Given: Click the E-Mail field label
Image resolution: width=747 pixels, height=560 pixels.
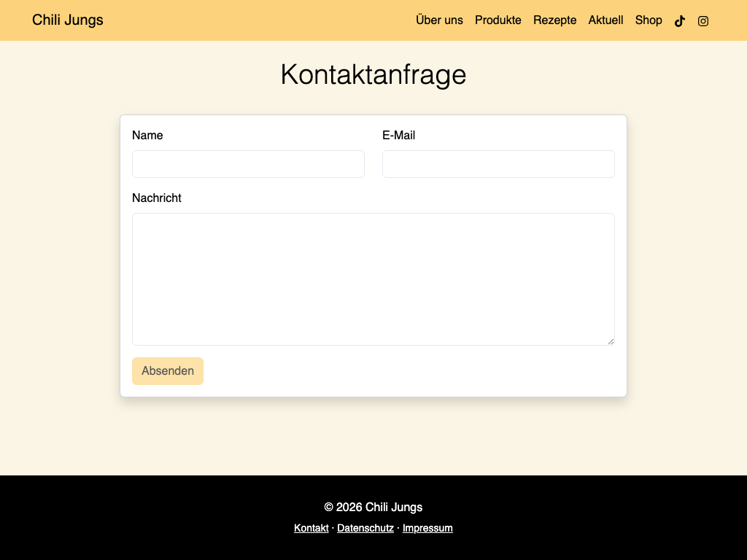Looking at the screenshot, I should [x=399, y=135].
